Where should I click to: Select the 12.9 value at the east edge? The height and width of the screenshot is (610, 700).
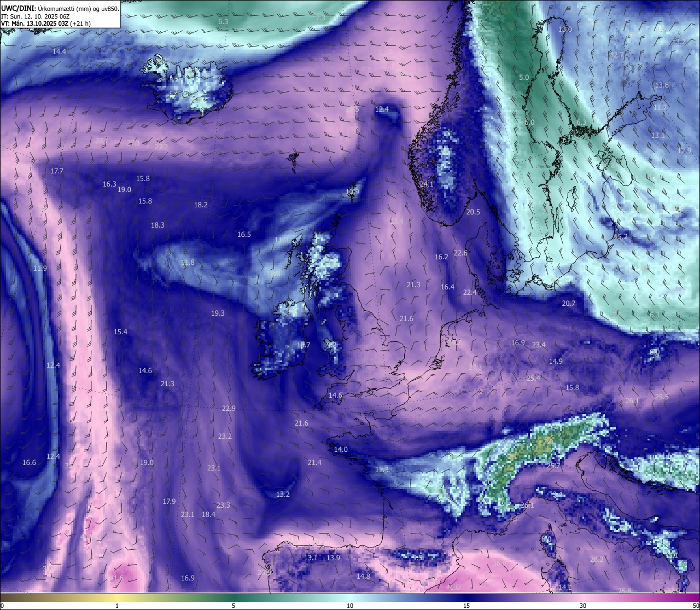[685, 150]
